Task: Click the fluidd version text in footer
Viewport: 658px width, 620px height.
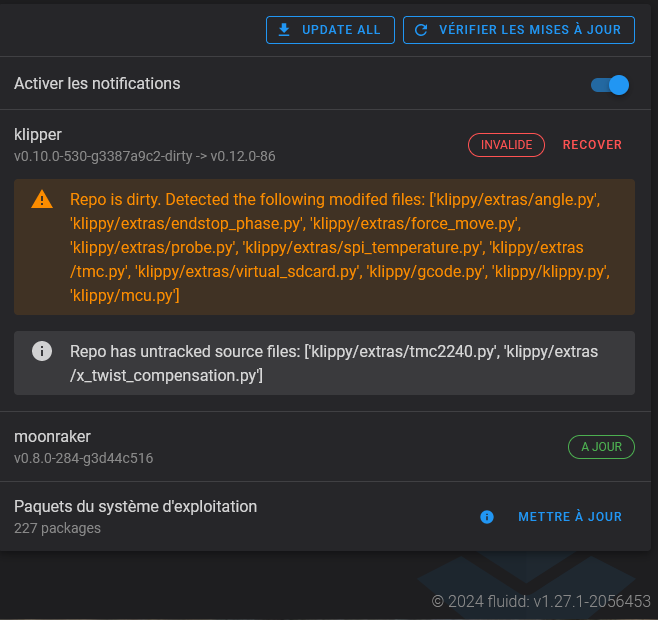Action: coord(541,601)
